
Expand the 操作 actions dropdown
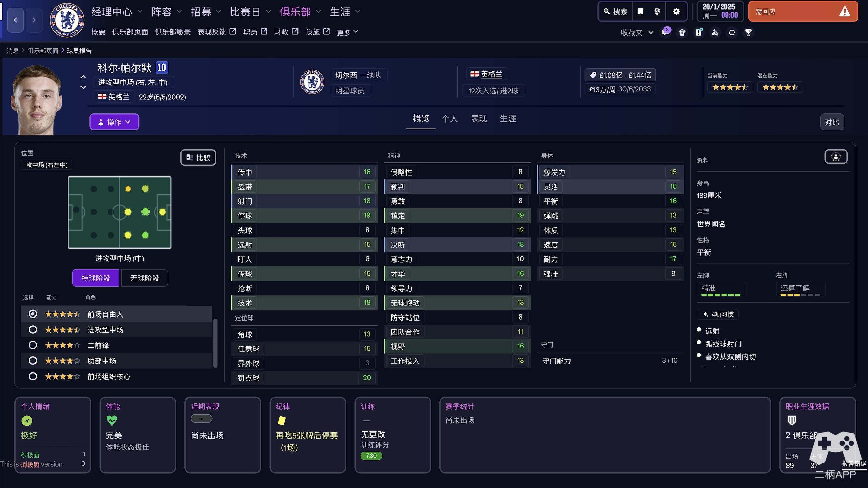(114, 122)
